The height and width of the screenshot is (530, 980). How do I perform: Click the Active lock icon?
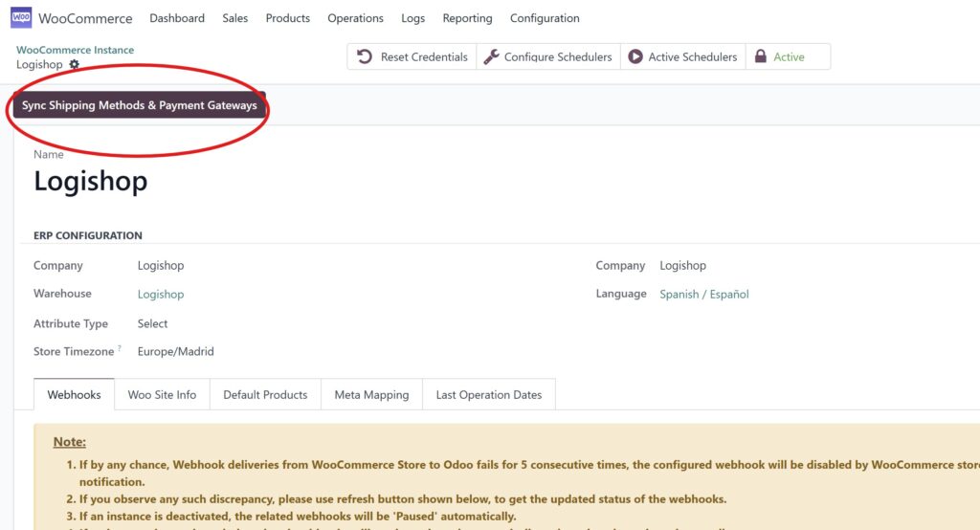tap(760, 56)
